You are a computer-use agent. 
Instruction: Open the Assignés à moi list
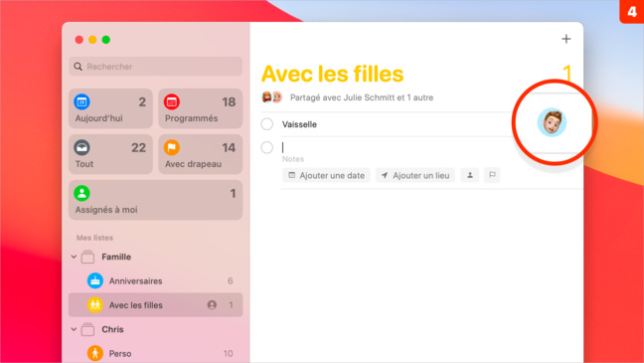155,200
